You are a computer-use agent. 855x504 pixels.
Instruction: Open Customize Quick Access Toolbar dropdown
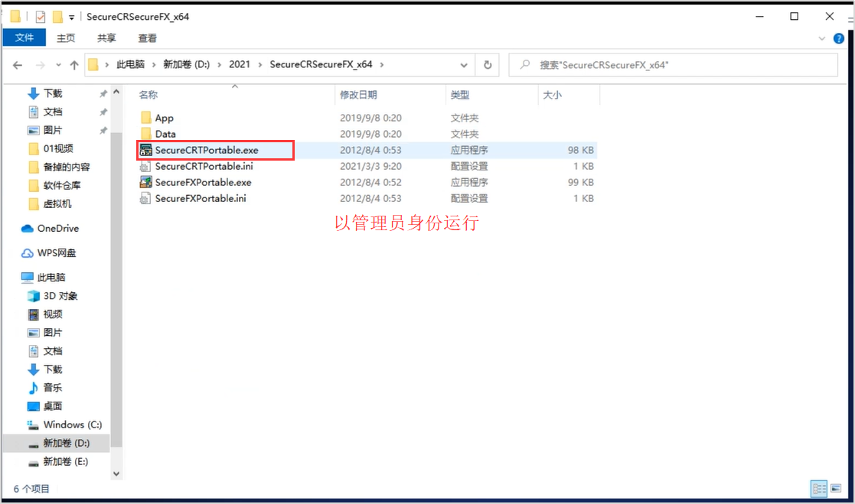pyautogui.click(x=71, y=18)
